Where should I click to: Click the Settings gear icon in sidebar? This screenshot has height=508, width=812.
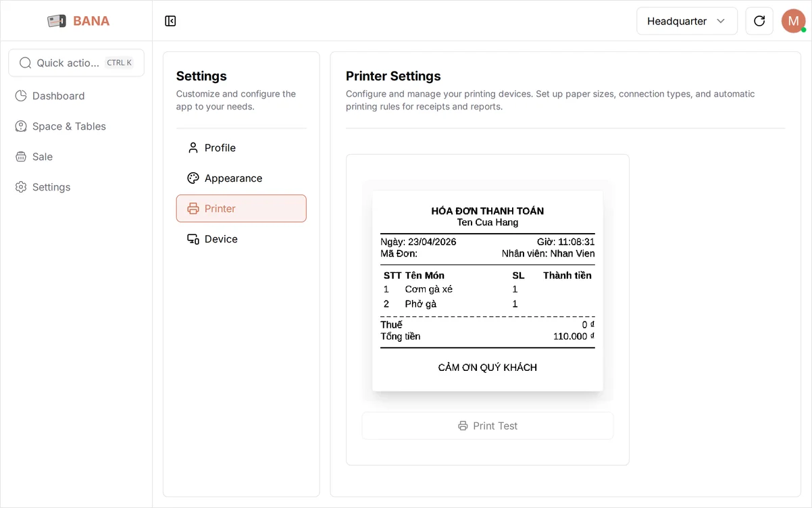point(21,187)
